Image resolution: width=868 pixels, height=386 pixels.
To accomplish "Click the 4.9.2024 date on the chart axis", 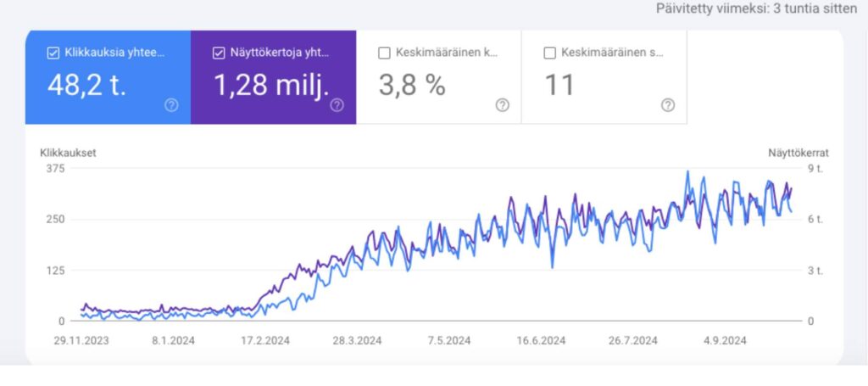I will [723, 341].
